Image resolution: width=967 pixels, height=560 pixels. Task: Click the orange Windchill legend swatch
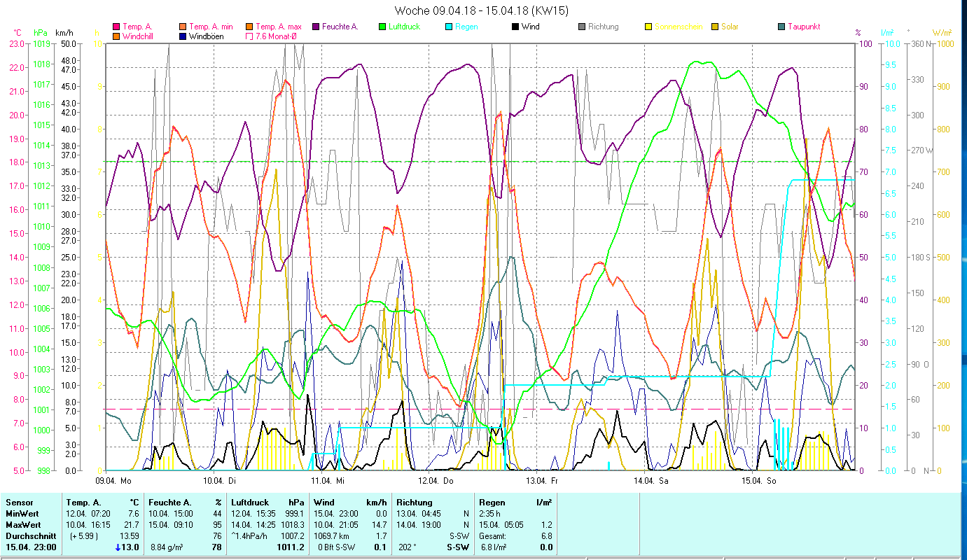pos(116,36)
